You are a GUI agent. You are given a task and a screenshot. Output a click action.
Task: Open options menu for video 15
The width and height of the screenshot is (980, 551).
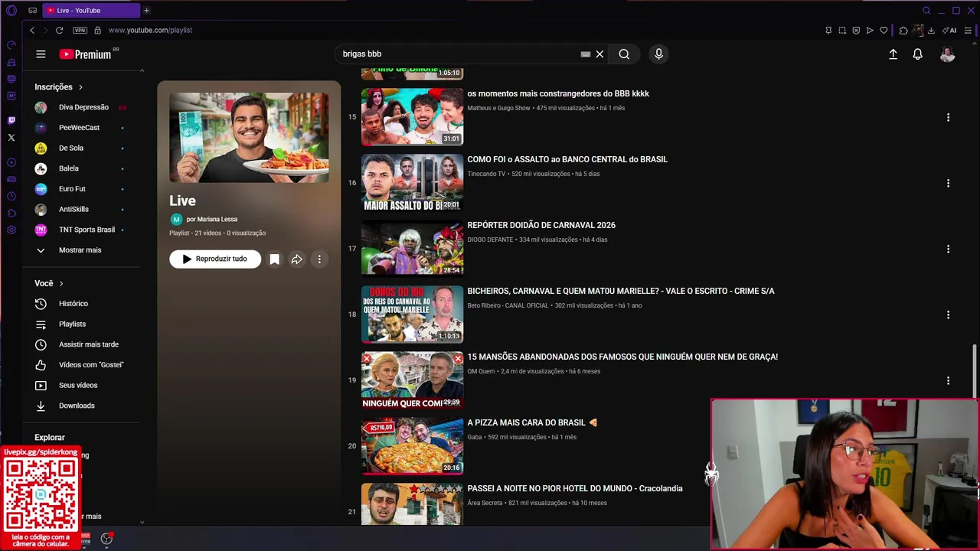[948, 118]
